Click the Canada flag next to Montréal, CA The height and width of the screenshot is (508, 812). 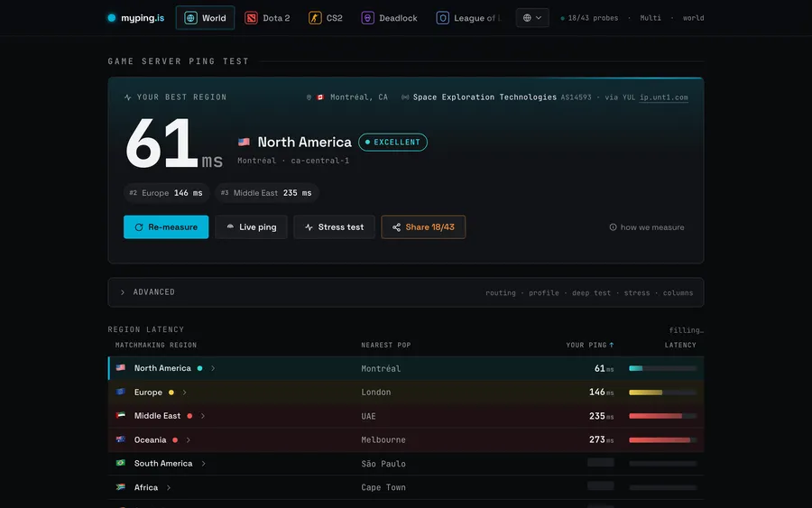[320, 97]
